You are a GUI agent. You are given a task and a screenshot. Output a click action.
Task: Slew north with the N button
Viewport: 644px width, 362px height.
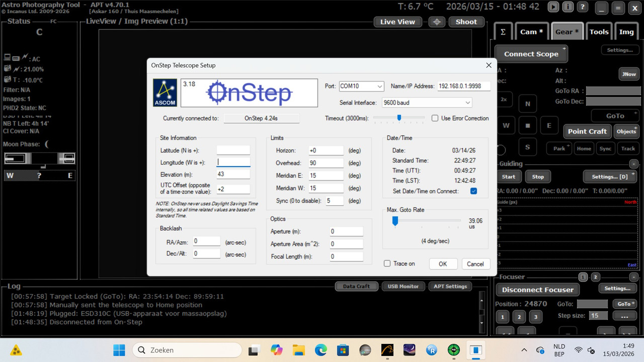[x=527, y=104]
